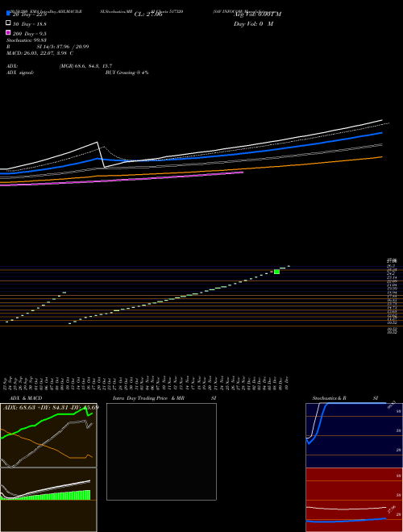
Task: Click the empty Intra Day Trading Price chart box
Action: tap(161, 451)
